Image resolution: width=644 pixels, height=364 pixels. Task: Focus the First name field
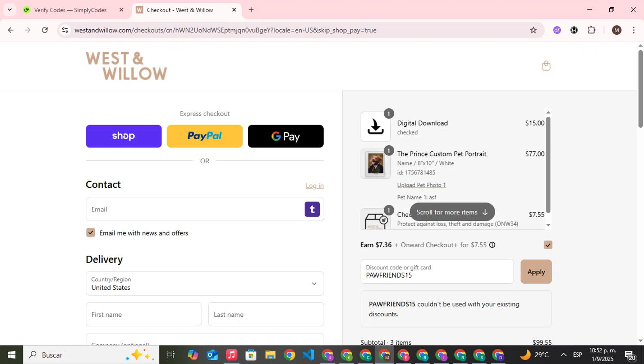tap(143, 315)
